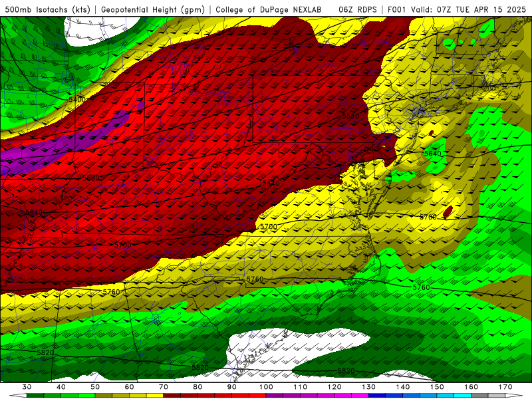Click the easternmost 5580 height contour label
The width and height of the screenshot is (532, 399).
coord(350,116)
